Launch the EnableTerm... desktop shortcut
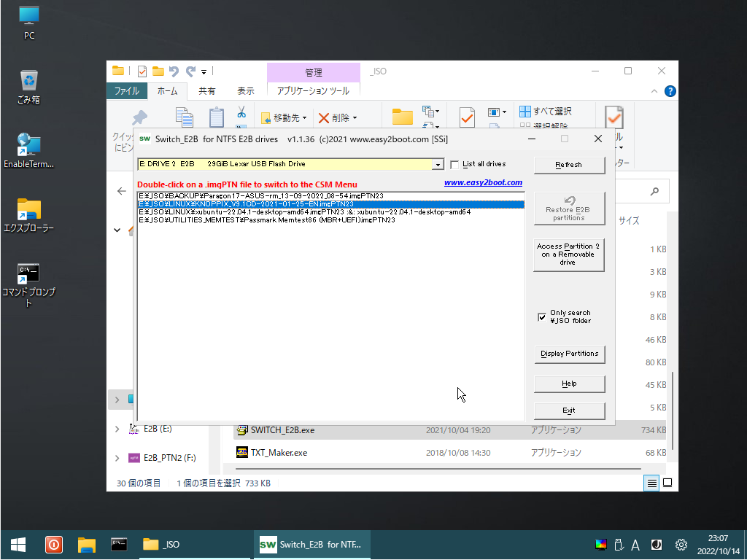This screenshot has height=560, width=747. click(x=29, y=151)
